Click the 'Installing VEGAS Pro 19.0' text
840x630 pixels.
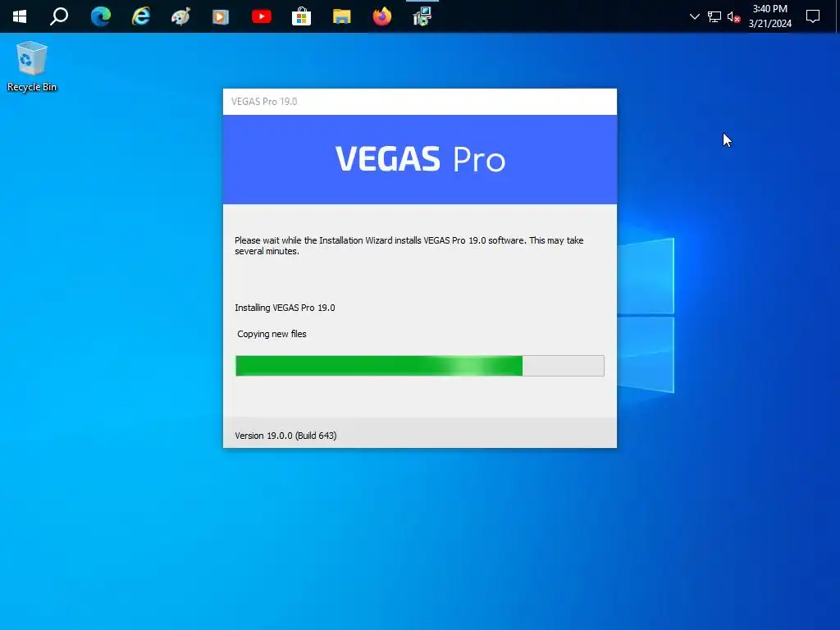click(x=285, y=308)
